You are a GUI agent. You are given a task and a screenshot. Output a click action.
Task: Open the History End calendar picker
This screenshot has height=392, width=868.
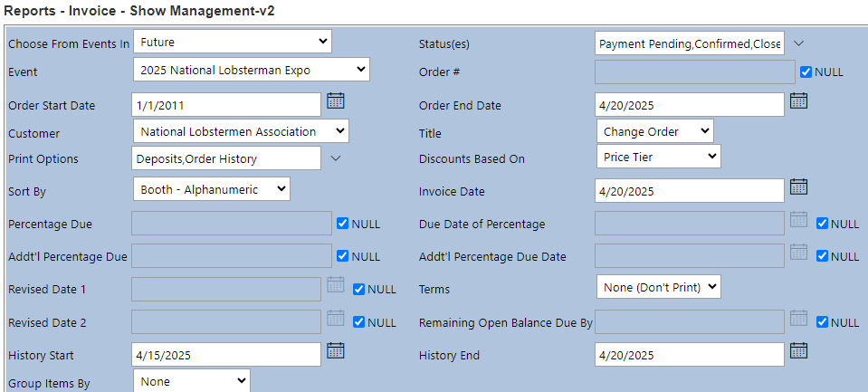click(x=798, y=350)
